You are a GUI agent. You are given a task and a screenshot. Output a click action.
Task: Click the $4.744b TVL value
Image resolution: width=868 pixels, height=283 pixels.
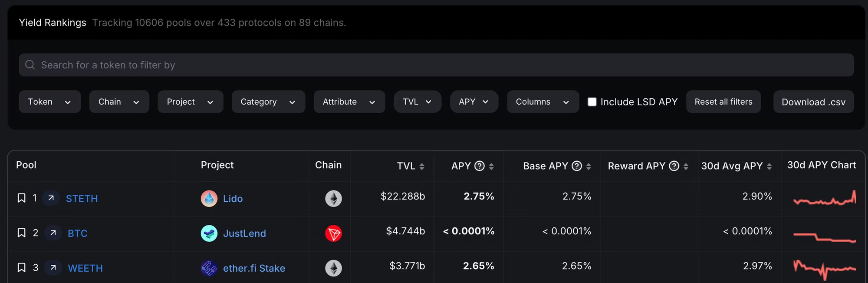[x=405, y=231]
